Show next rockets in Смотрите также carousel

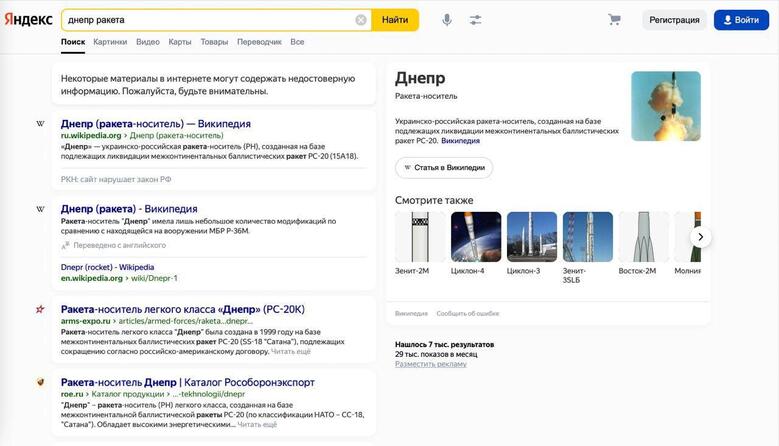(x=701, y=237)
